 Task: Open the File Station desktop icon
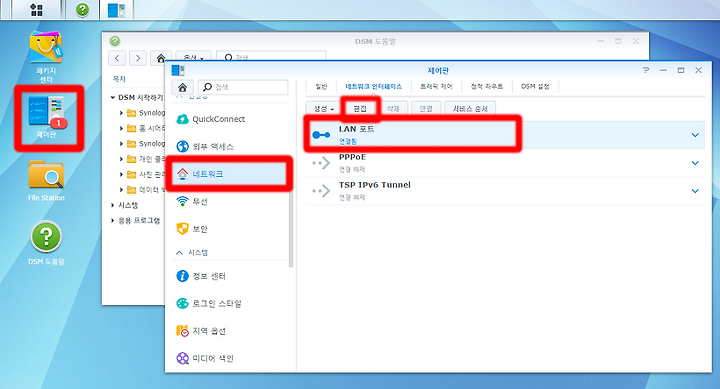(x=46, y=180)
